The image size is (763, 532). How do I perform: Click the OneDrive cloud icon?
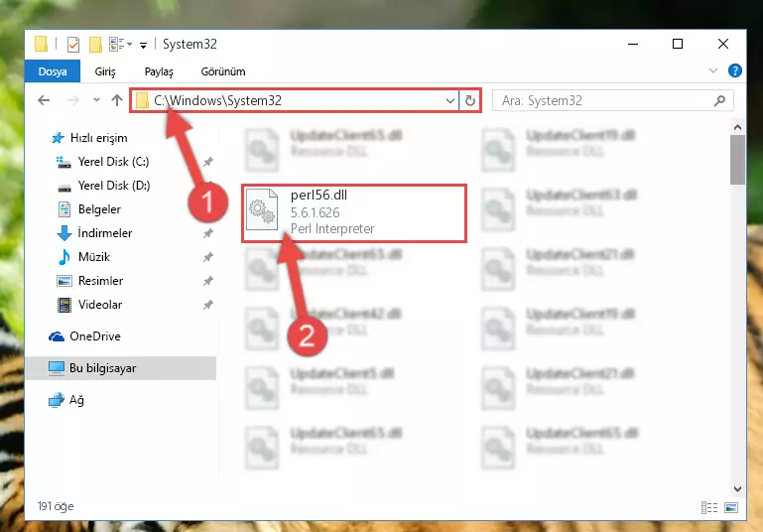(57, 336)
